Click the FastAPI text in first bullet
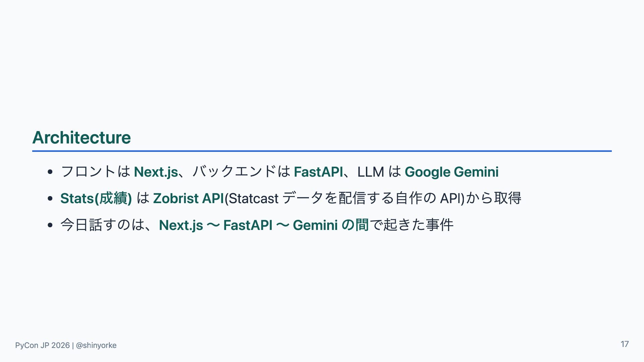The width and height of the screenshot is (644, 362). (x=318, y=172)
